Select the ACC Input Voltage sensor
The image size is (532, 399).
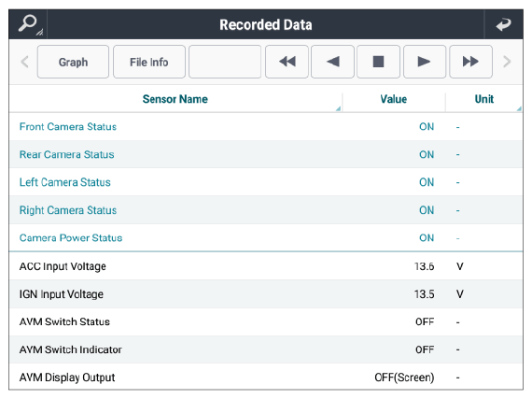coord(266,266)
